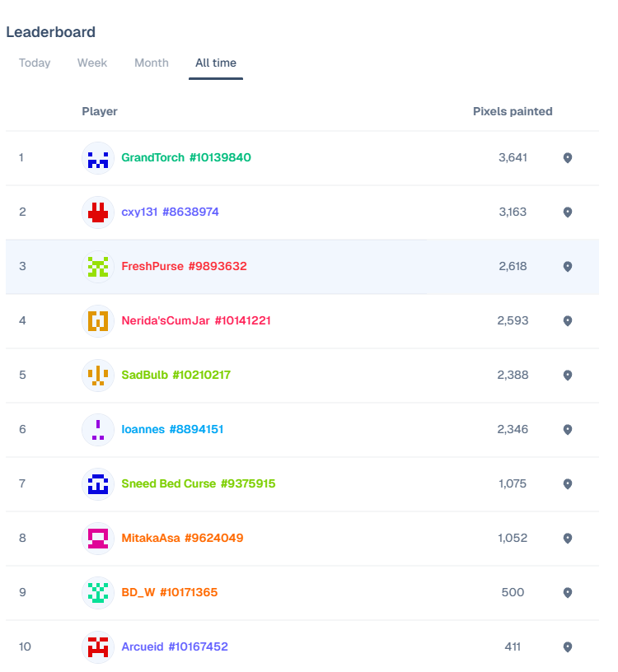
Task: Select the Month leaderboard tab
Action: coord(152,63)
